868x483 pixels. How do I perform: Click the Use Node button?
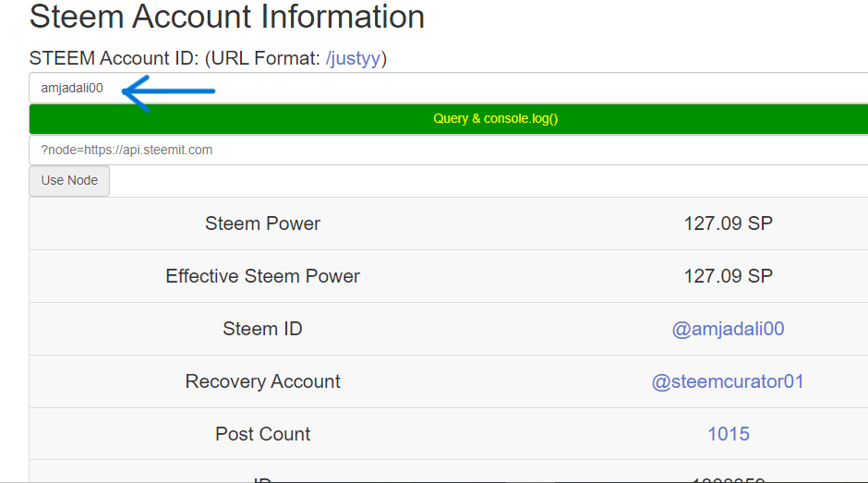(x=69, y=181)
